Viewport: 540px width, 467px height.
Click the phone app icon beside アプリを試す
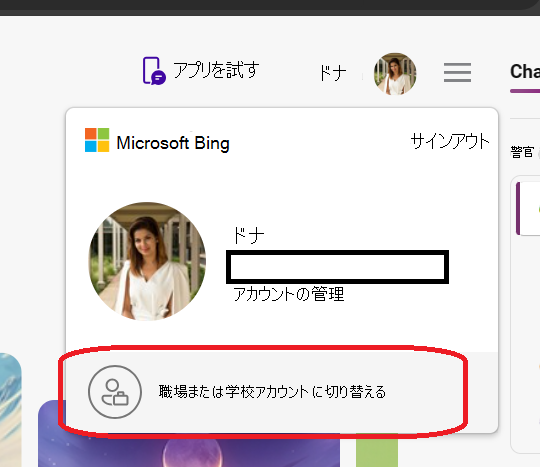(154, 71)
